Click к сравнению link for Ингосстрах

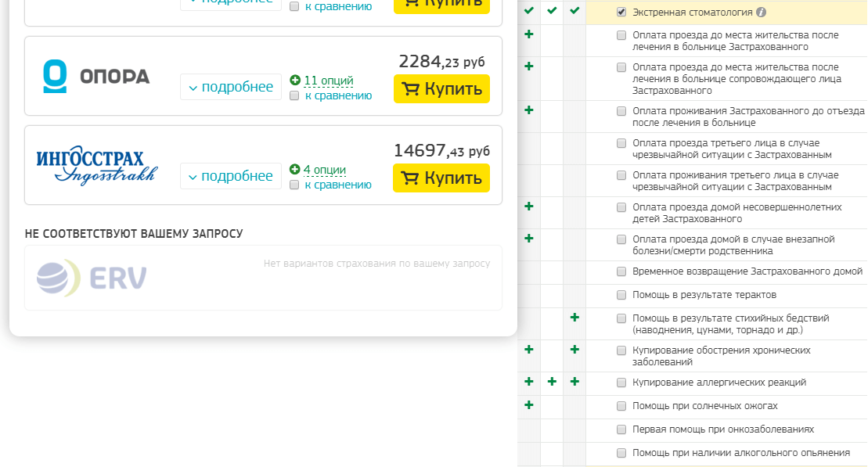338,185
